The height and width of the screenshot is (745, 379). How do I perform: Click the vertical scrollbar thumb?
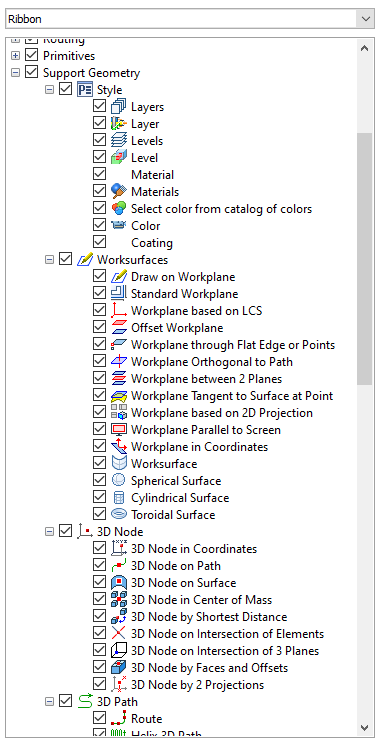point(364,259)
